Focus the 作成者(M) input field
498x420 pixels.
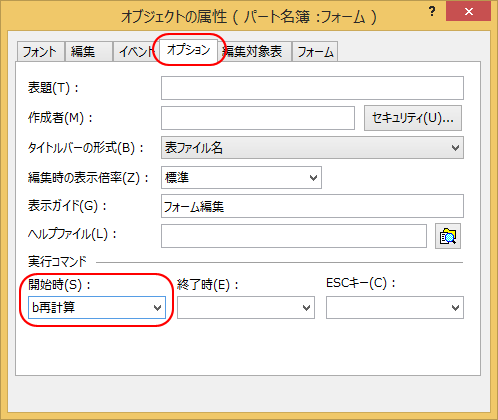point(258,118)
